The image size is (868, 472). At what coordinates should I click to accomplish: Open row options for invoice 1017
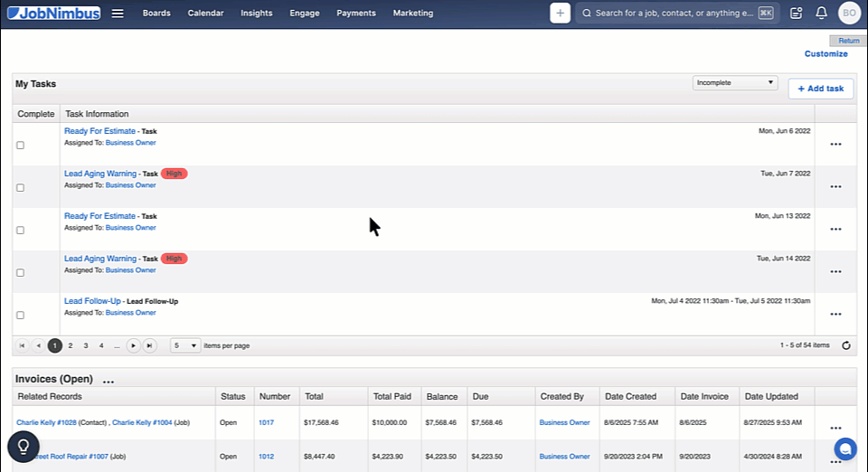click(835, 428)
